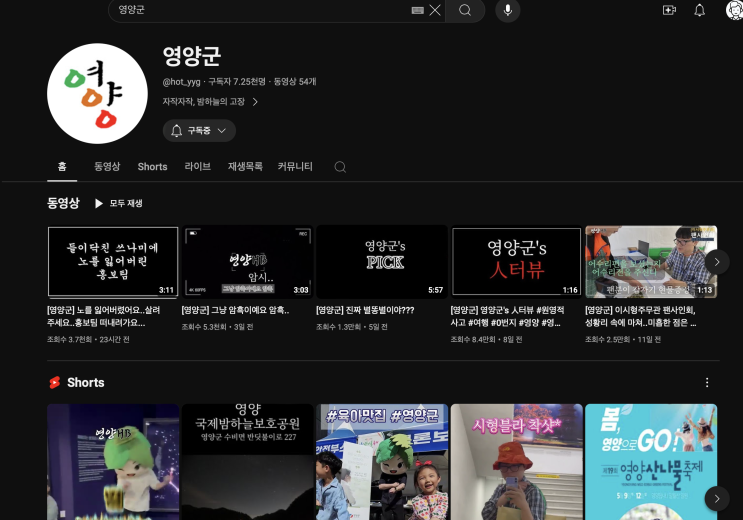Click 조회수 8.4만회 • 8일 전 text
Image resolution: width=743 pixels, height=520 pixels.
point(486,339)
